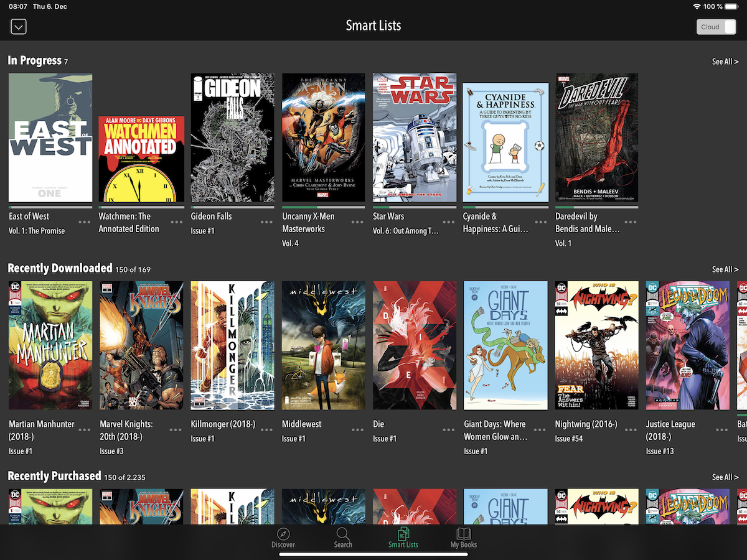This screenshot has width=747, height=560.
Task: Open the Daredevil by Bendis cover
Action: 597,138
